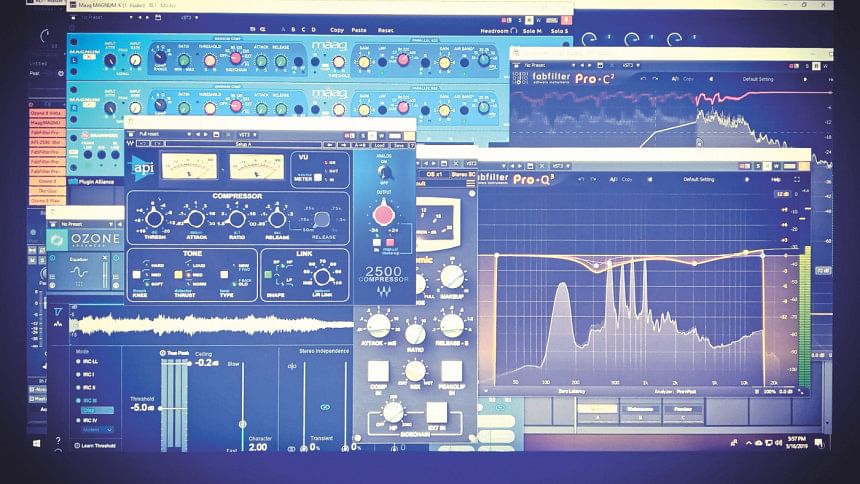The height and width of the screenshot is (484, 860).
Task: Click the Load button in the Waves toolbar
Action: [380, 144]
